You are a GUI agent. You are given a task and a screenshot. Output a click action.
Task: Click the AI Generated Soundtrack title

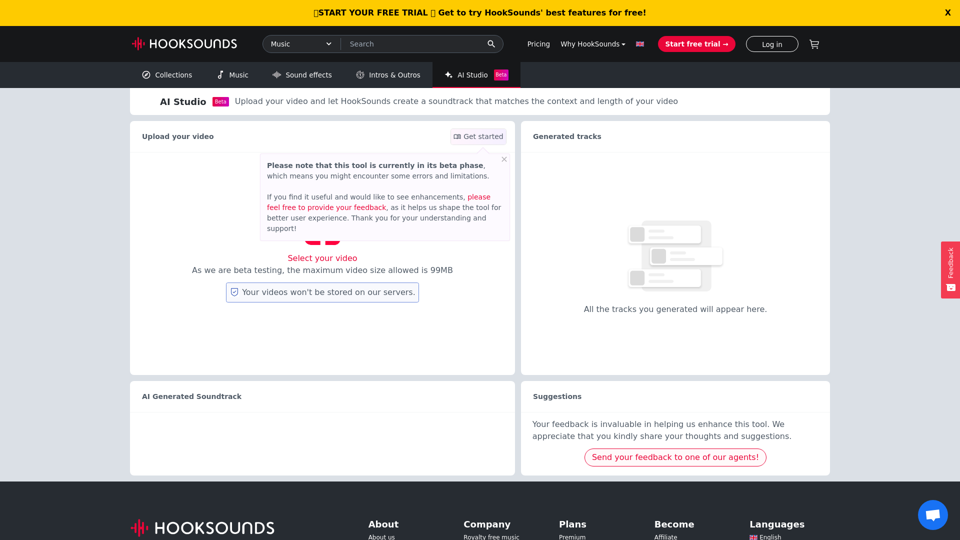tap(192, 397)
